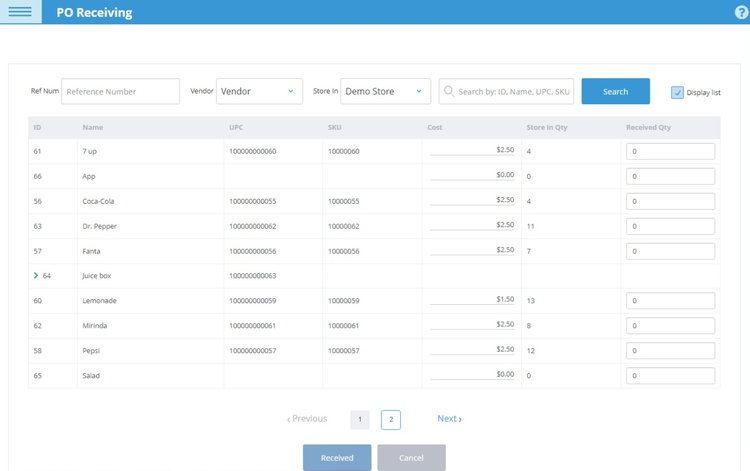This screenshot has height=471, width=750.
Task: Click the help question mark icon
Action: click(x=741, y=12)
